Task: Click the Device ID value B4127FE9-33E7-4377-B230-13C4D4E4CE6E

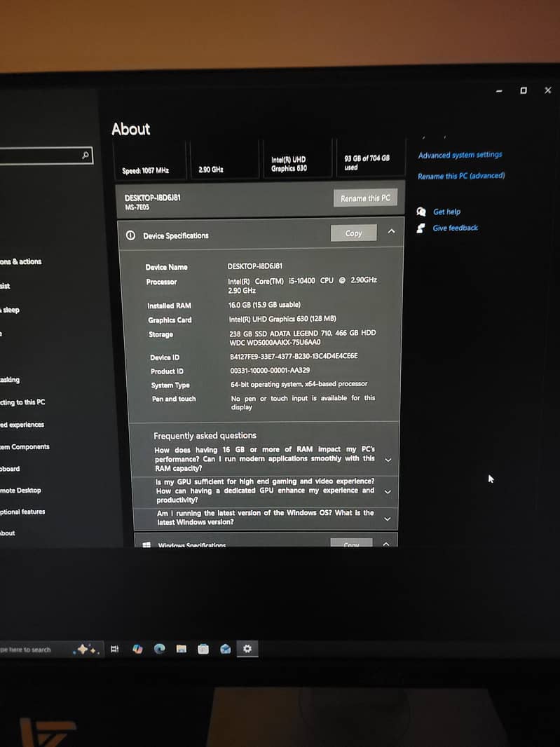Action: pos(294,356)
